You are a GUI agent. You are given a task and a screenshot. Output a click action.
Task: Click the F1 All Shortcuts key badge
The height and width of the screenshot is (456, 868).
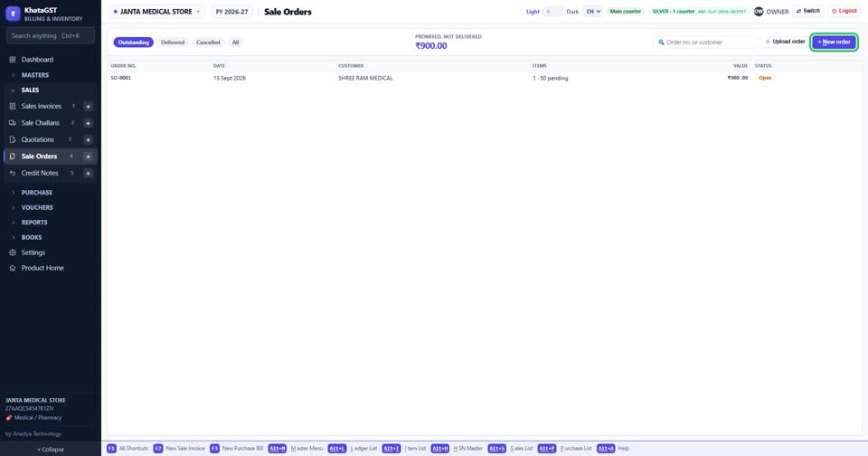[111, 448]
